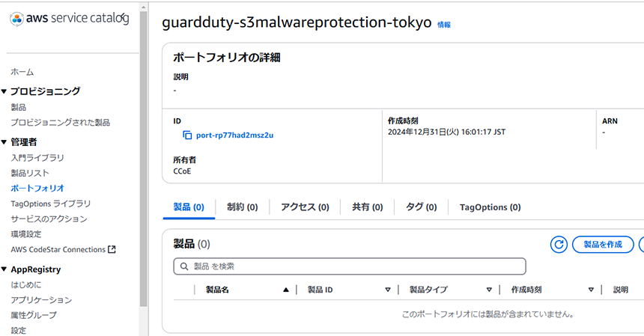Collapse the AppRegistry section

pos(4,269)
